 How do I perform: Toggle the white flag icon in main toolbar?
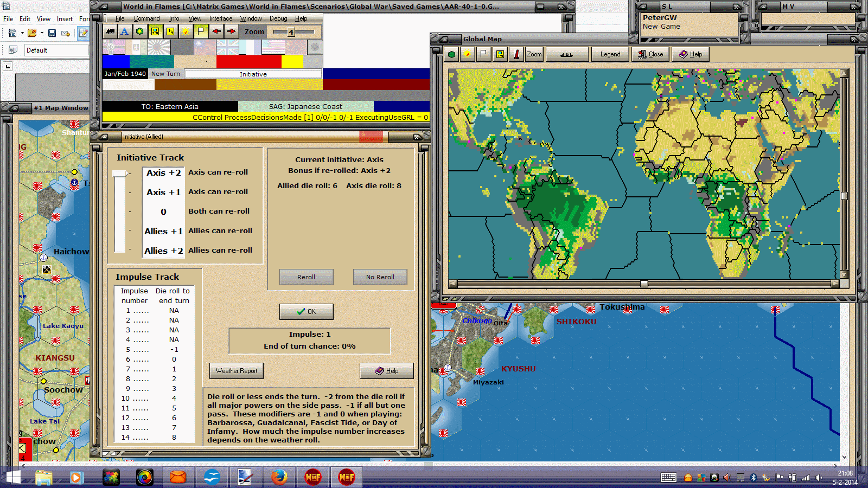[x=201, y=31]
